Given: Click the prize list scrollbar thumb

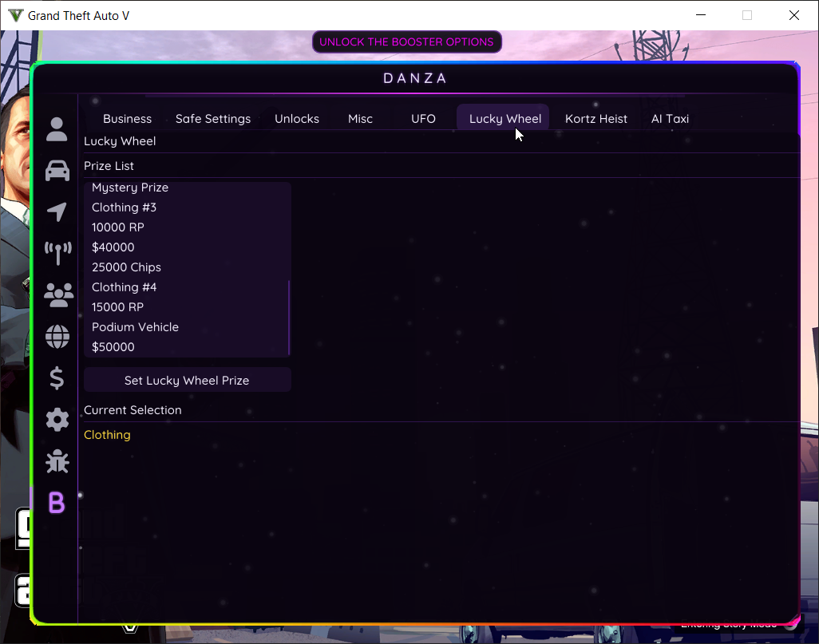Looking at the screenshot, I should (x=289, y=318).
